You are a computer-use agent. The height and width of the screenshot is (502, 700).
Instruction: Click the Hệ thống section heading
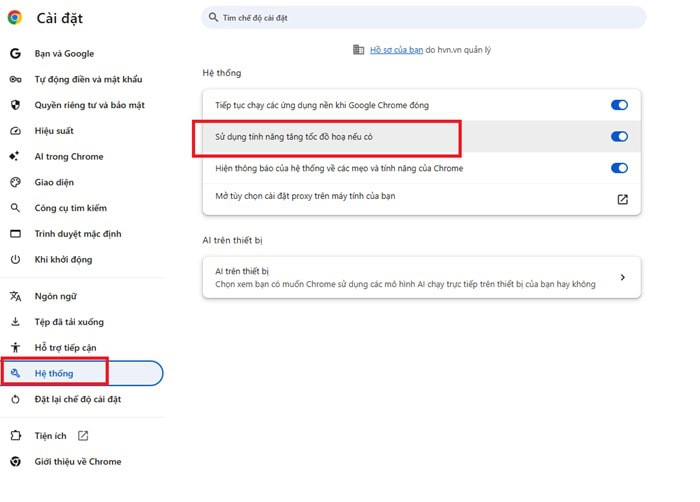221,73
